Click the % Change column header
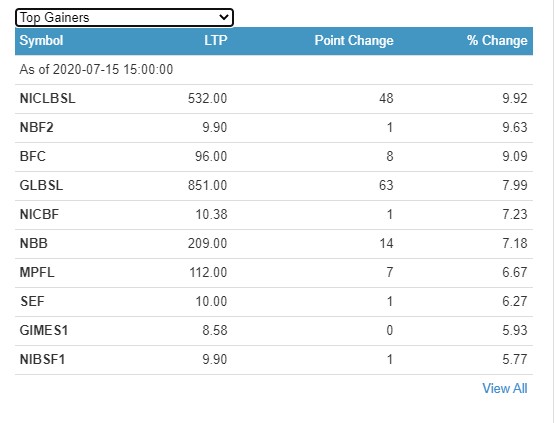 (497, 41)
